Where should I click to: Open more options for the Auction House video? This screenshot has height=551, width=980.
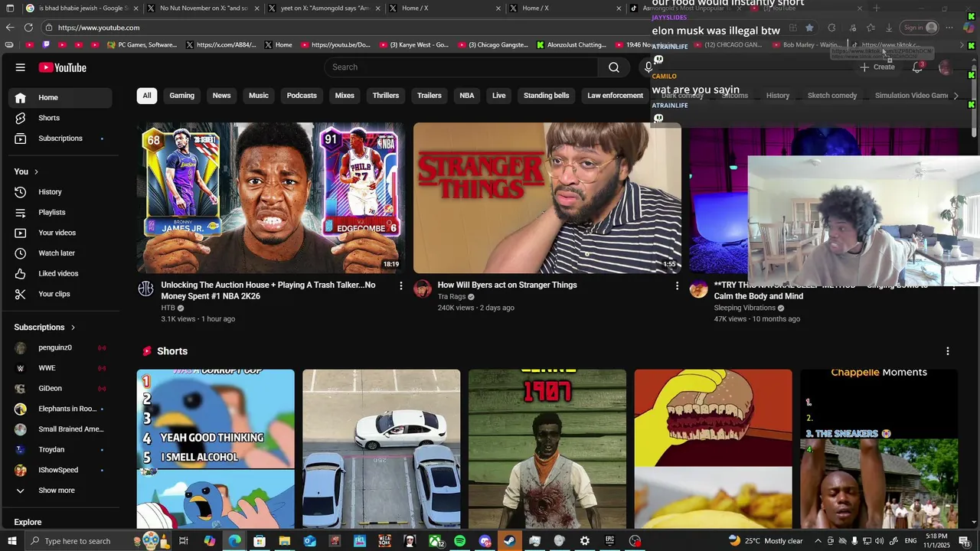click(x=400, y=285)
